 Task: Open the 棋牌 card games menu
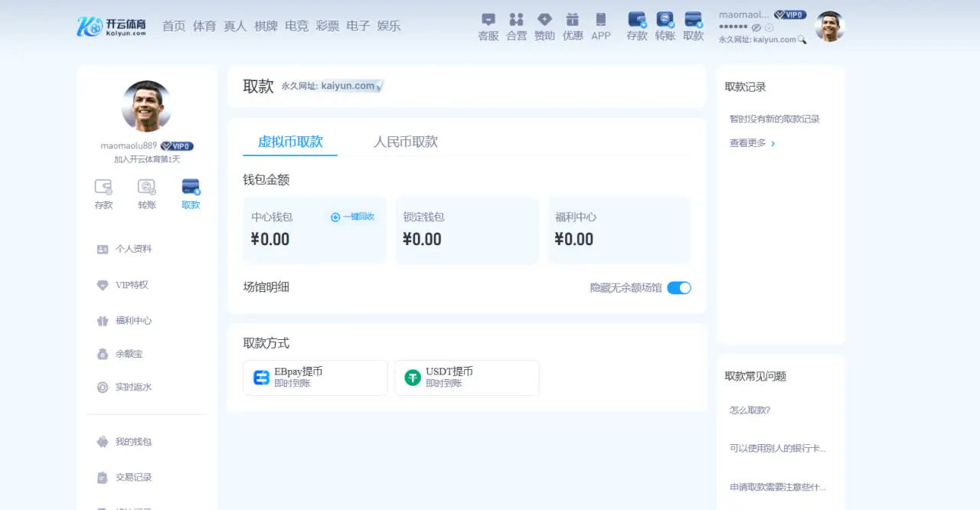(266, 26)
